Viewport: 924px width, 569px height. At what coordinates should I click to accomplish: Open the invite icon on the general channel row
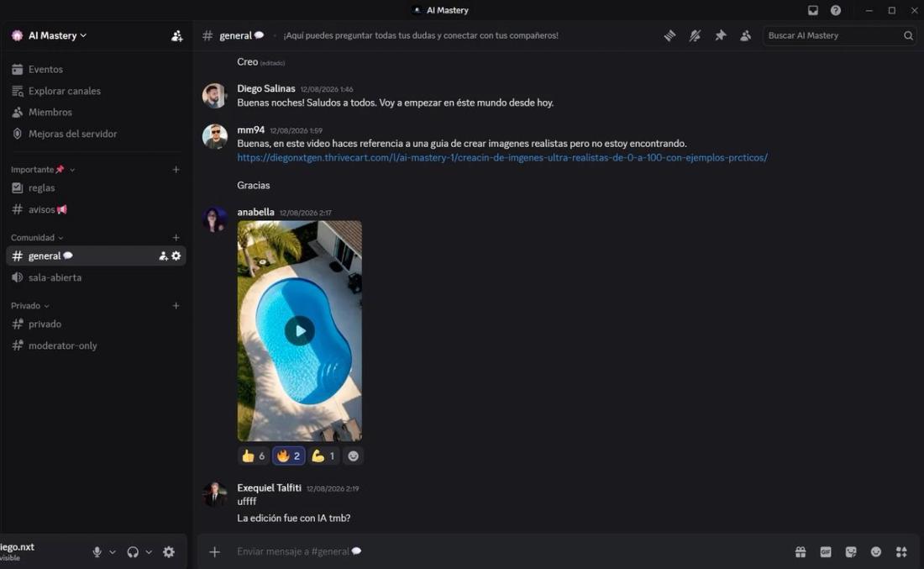163,256
